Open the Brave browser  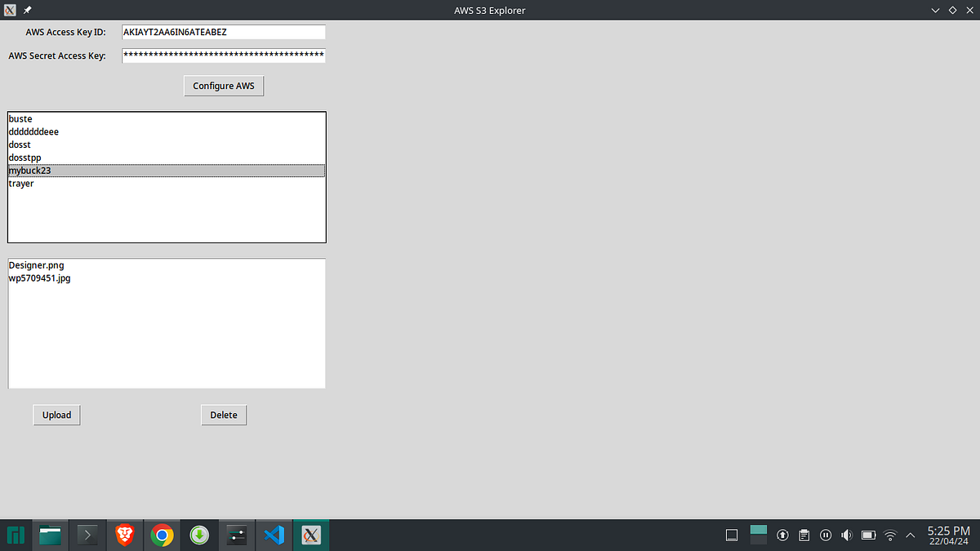click(124, 535)
